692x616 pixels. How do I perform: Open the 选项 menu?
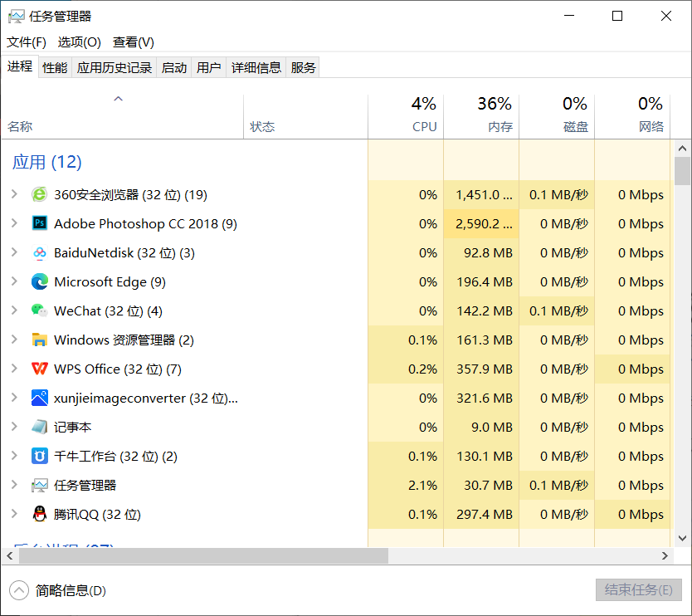point(79,42)
